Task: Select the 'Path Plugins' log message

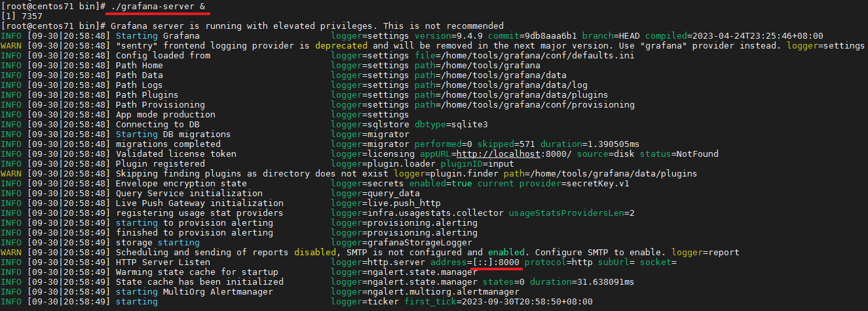Action: tap(147, 95)
